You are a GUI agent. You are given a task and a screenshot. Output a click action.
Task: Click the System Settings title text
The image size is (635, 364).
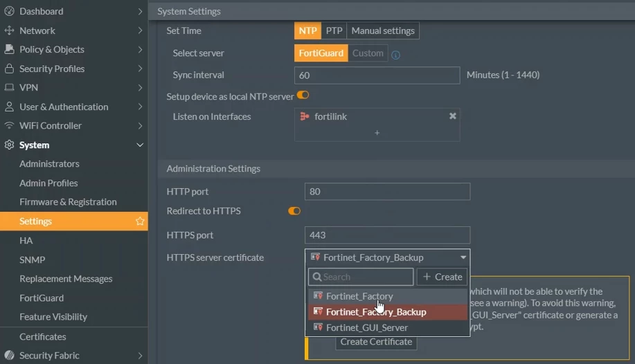point(189,11)
